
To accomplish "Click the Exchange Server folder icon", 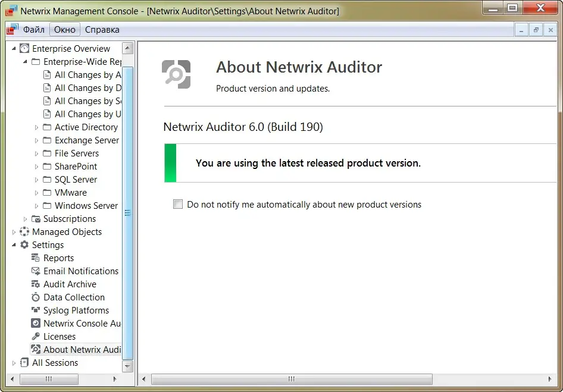I will pyautogui.click(x=47, y=140).
